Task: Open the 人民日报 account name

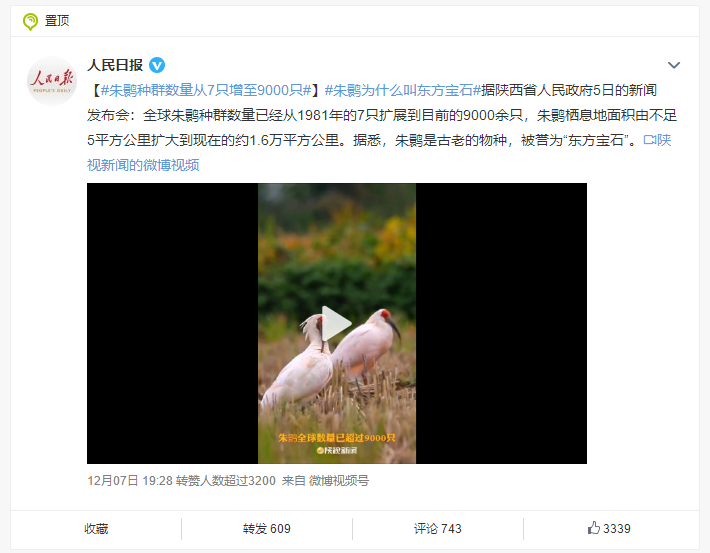Action: click(115, 65)
